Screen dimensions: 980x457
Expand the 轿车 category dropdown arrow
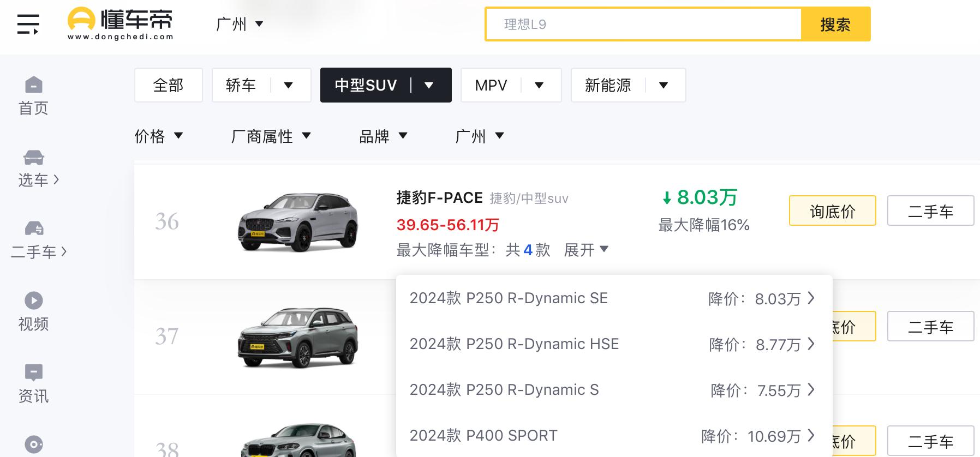[x=289, y=85]
